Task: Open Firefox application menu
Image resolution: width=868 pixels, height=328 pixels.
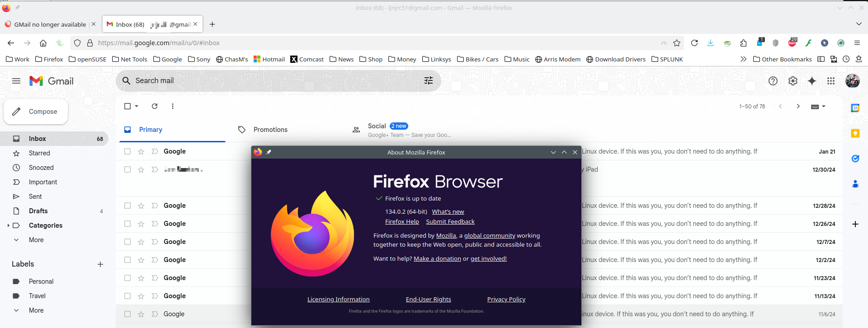Action: tap(857, 43)
